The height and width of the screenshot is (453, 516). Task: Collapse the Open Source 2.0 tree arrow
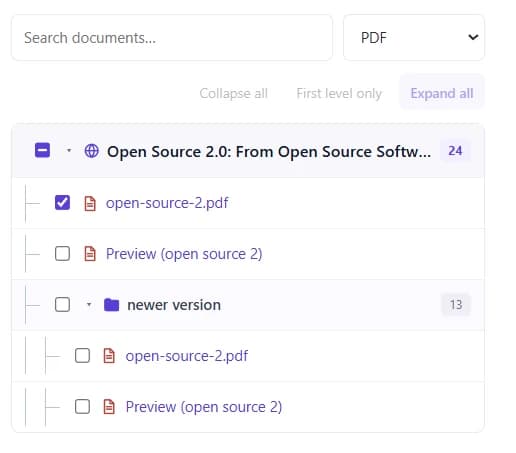point(69,151)
